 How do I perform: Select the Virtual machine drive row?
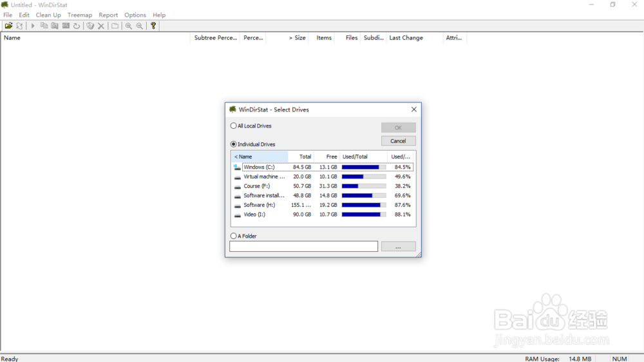[x=323, y=176]
